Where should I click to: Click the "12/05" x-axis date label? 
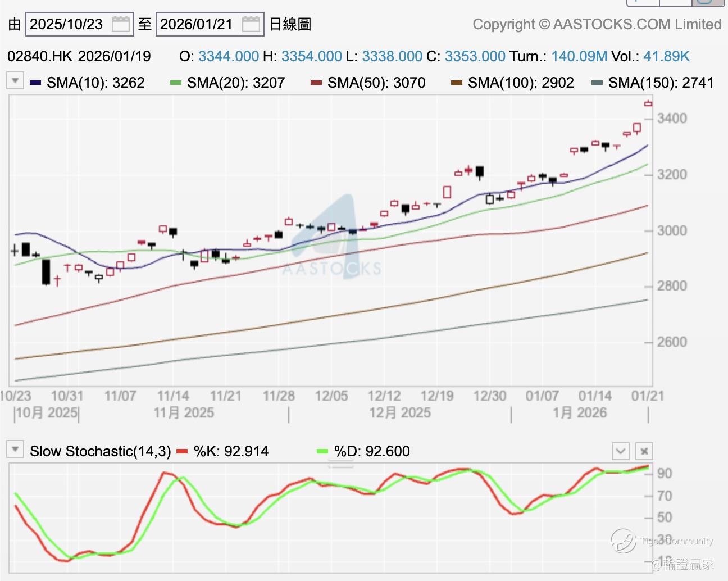[x=331, y=396]
